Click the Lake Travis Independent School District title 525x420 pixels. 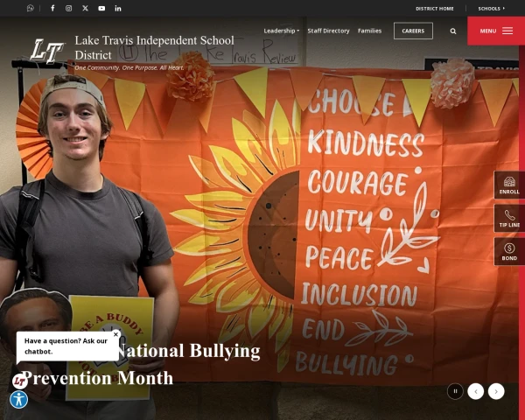pos(154,47)
